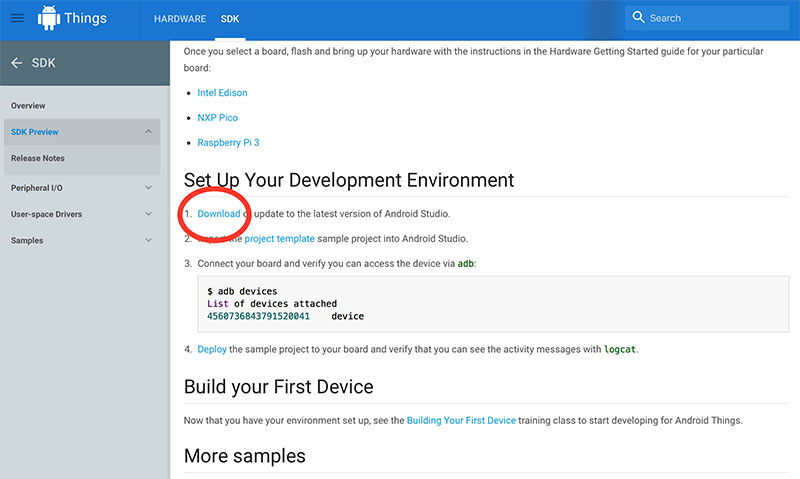Go back using SDK arrow icon
Image resolution: width=800 pixels, height=479 pixels.
pyautogui.click(x=17, y=63)
